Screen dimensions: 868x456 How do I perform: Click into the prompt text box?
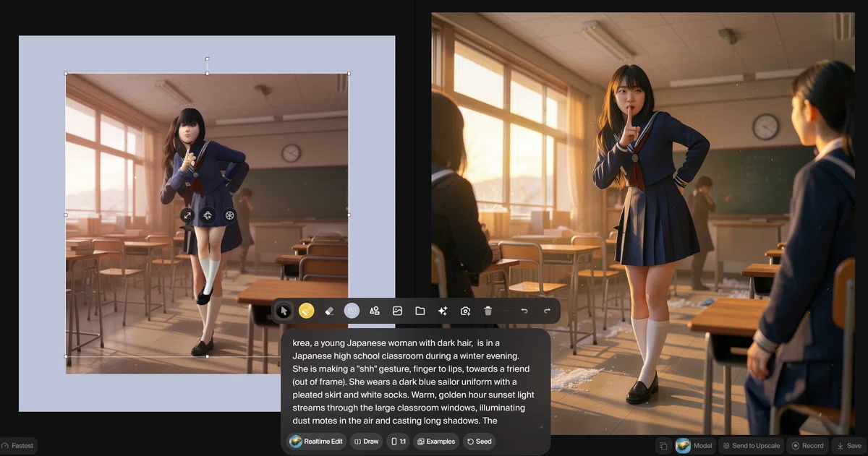[415, 382]
